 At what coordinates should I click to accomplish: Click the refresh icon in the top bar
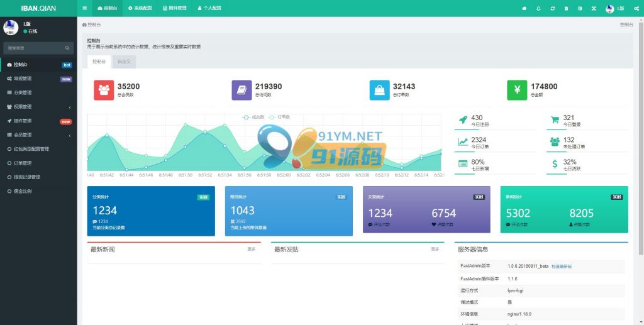552,8
